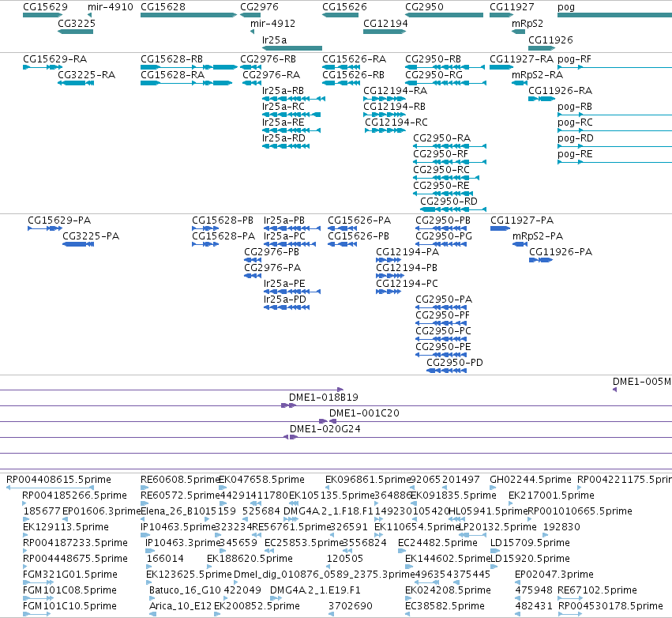
Task: Select EST EP01606.3prime
Action: click(65, 519)
